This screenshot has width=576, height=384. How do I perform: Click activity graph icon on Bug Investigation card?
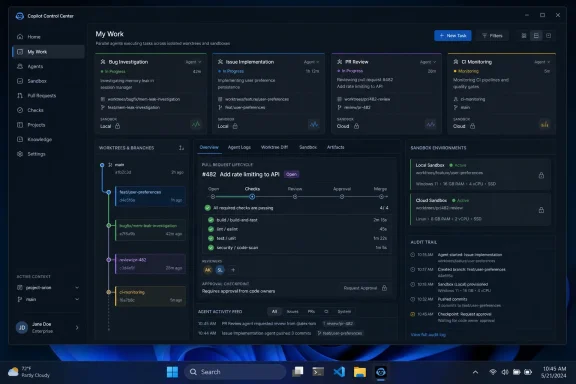pyautogui.click(x=196, y=124)
